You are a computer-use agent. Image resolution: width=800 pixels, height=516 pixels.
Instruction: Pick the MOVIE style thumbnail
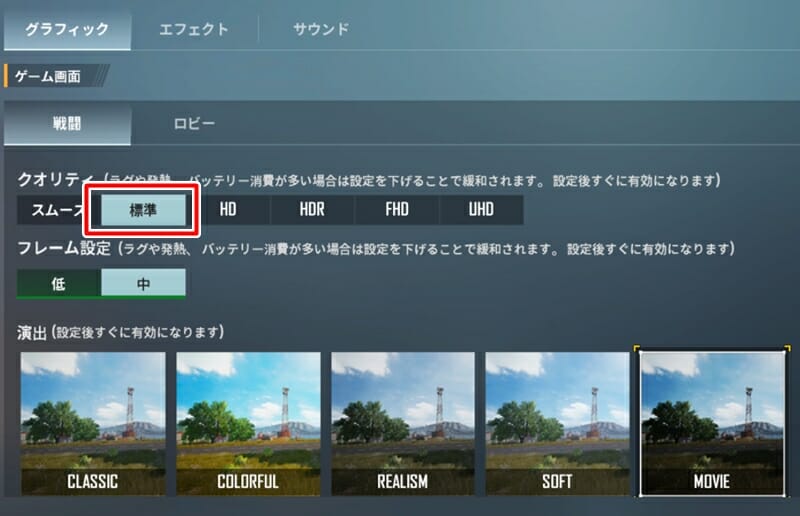(x=712, y=424)
